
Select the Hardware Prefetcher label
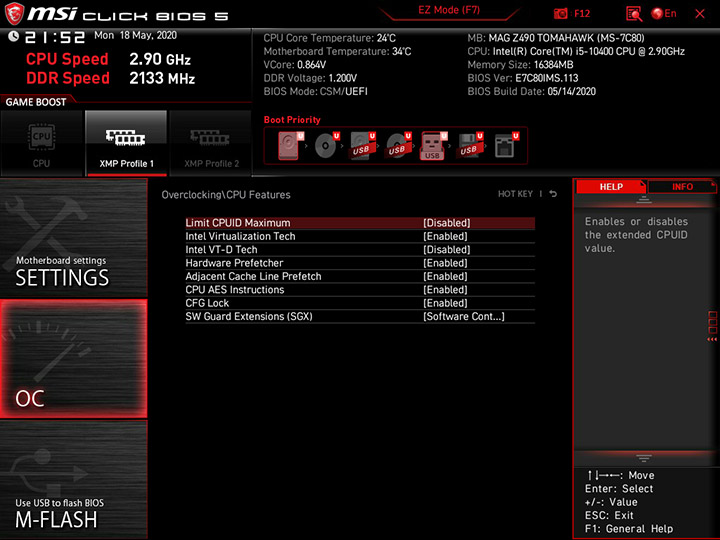click(234, 263)
